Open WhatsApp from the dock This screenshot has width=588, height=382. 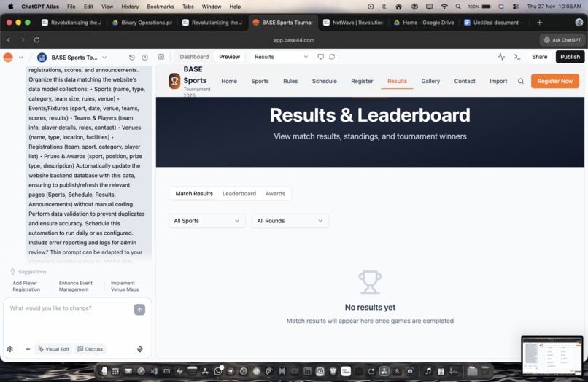[x=218, y=371]
